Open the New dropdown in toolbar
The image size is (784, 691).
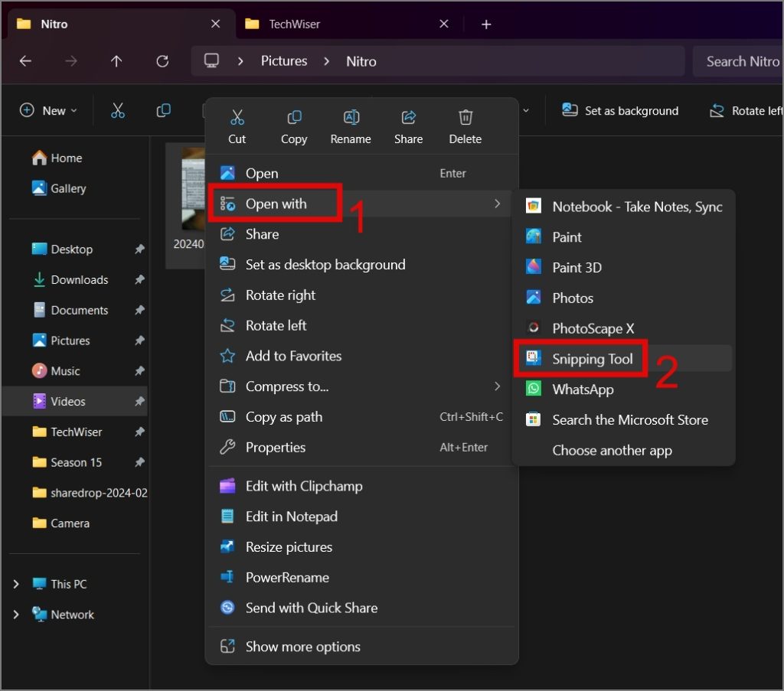[x=48, y=110]
